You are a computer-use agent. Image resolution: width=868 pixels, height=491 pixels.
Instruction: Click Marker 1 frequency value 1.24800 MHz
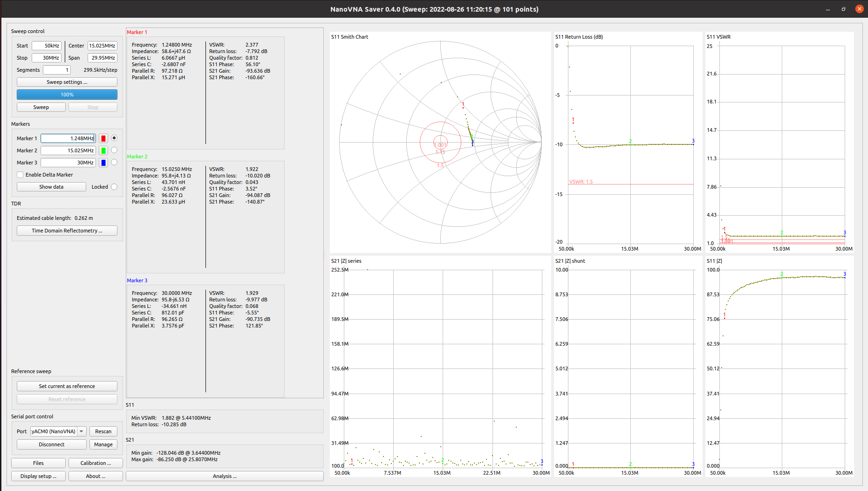177,45
